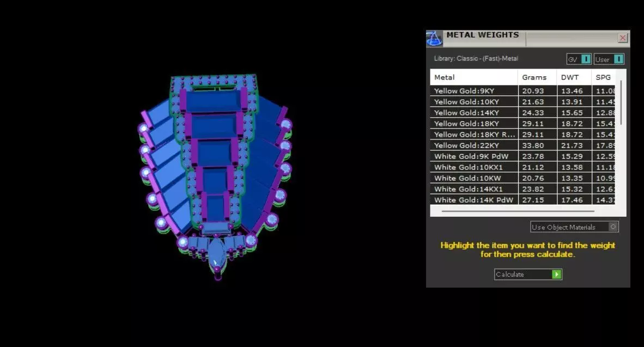644x347 pixels.
Task: Click the 17.46 DWT value
Action: click(x=572, y=199)
